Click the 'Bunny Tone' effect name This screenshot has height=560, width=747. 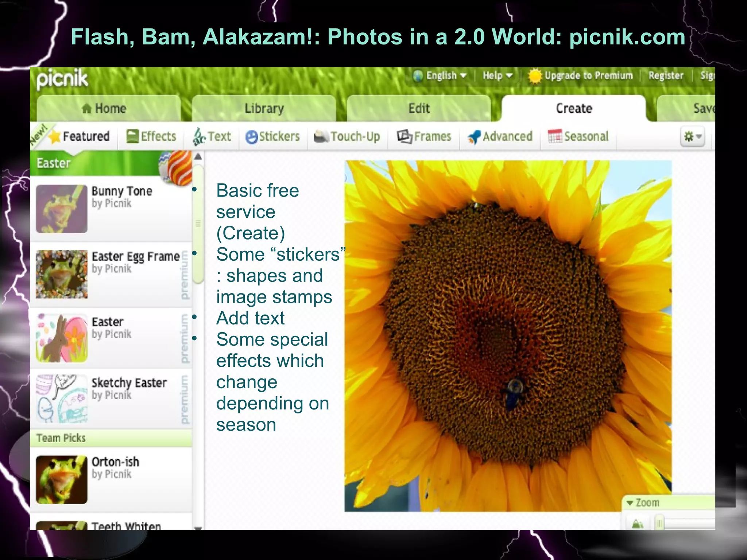[122, 191]
